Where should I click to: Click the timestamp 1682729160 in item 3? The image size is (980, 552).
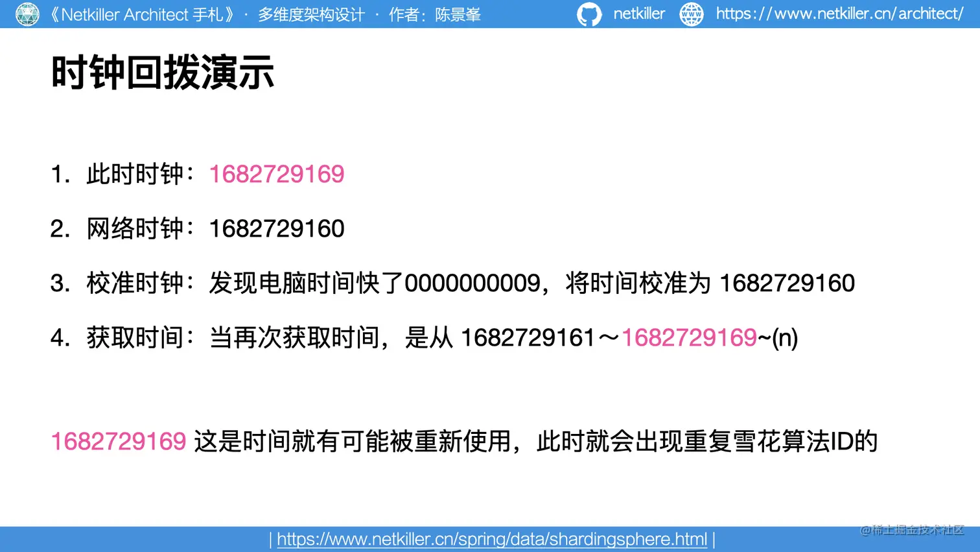pos(787,283)
